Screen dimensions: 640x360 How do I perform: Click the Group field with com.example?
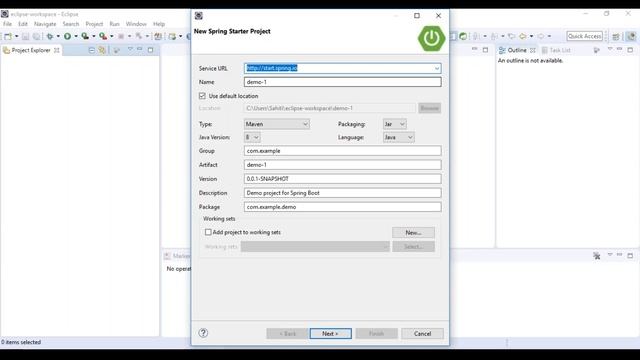[x=342, y=151]
